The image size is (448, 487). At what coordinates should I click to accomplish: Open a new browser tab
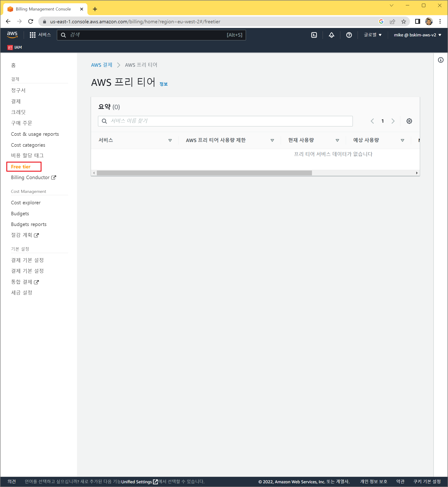95,9
